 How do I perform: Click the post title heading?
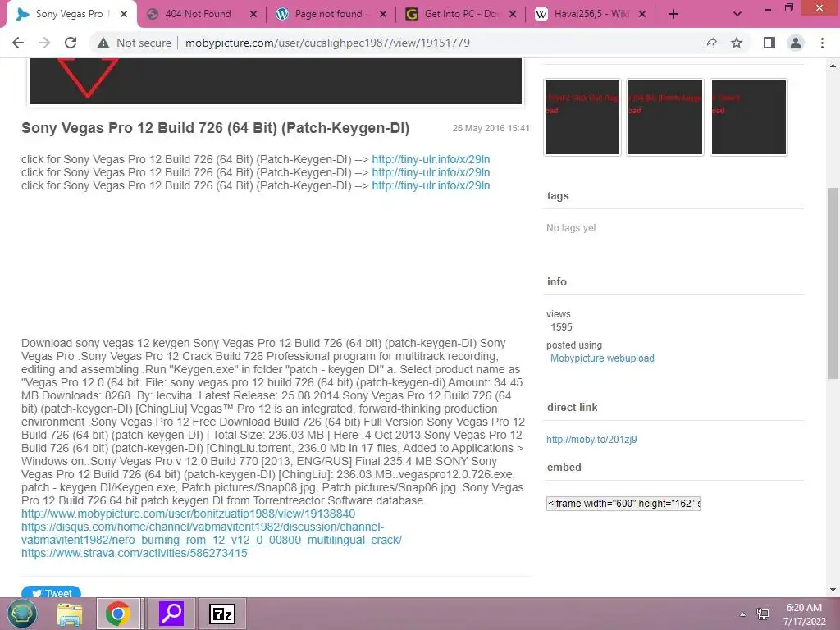216,128
